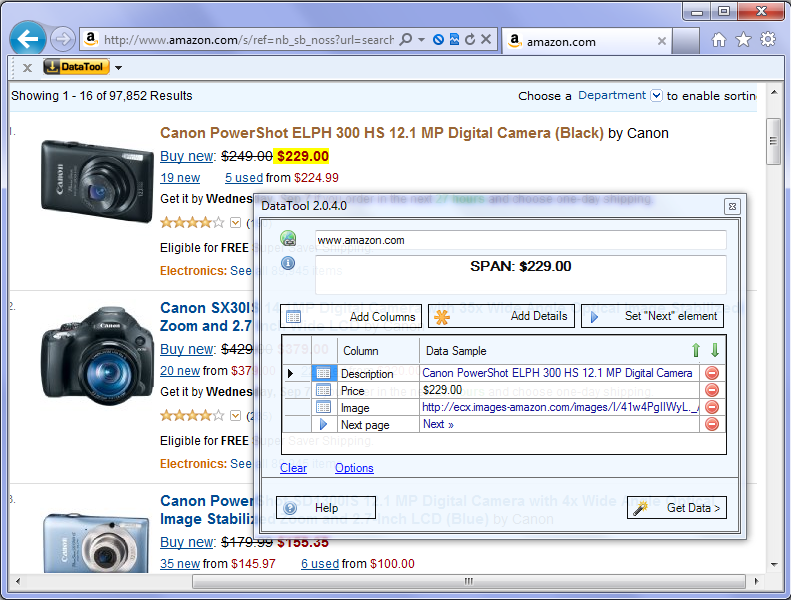
Task: Remove the Next page row with red minus
Action: pyautogui.click(x=712, y=424)
